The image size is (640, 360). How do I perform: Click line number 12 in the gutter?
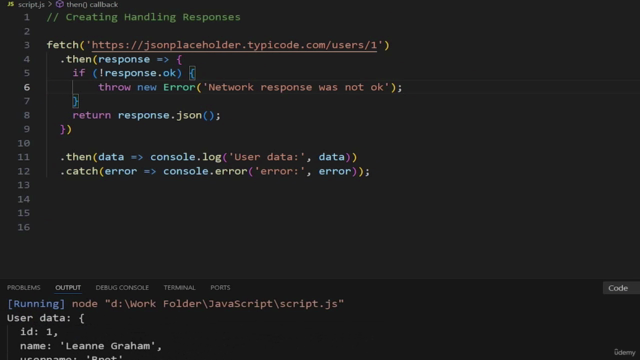coord(24,171)
